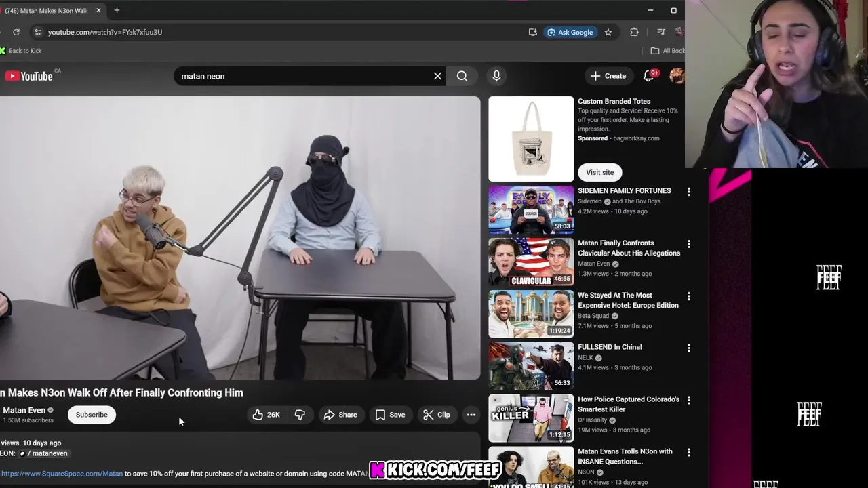Open the Beta Squad channel name
Image resolution: width=868 pixels, height=488 pixels.
click(593, 316)
